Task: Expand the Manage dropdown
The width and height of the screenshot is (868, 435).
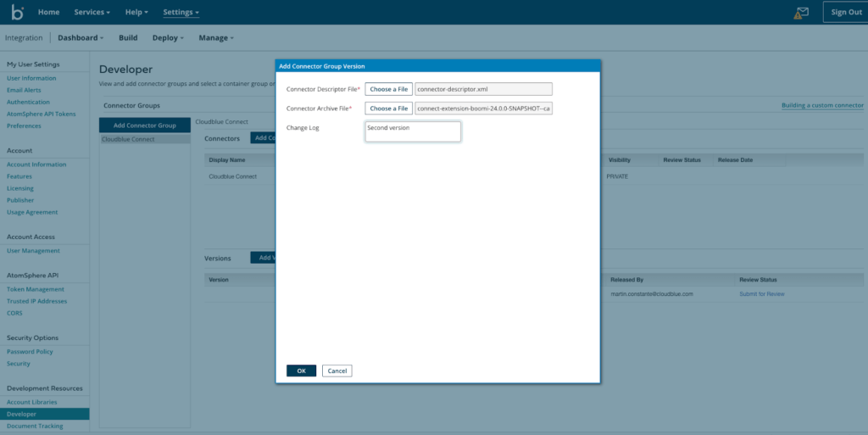Action: pyautogui.click(x=216, y=37)
